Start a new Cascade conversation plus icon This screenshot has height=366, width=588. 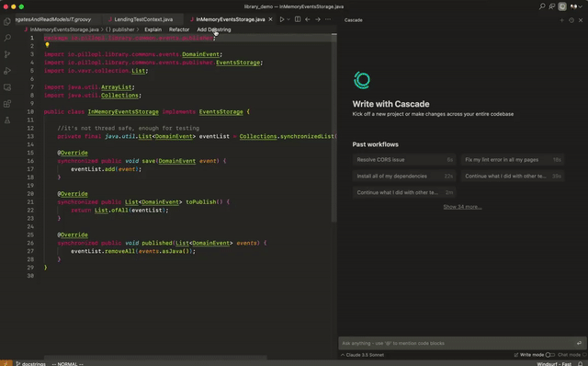561,20
